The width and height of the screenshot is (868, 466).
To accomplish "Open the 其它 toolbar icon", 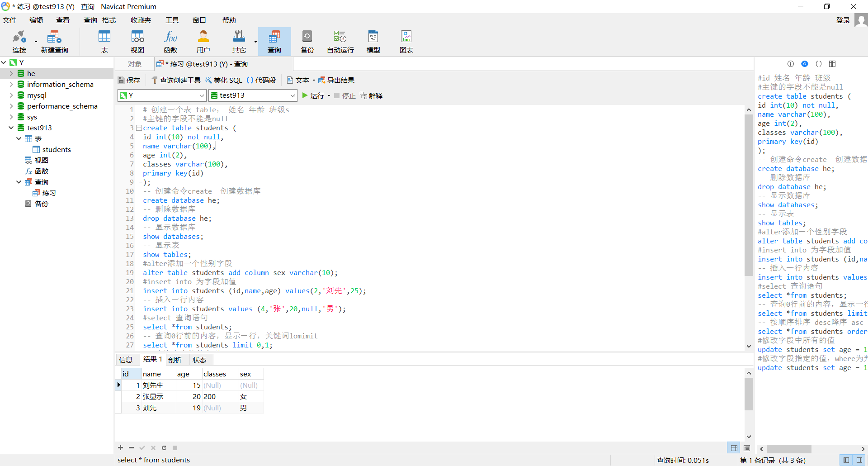I will [x=239, y=42].
